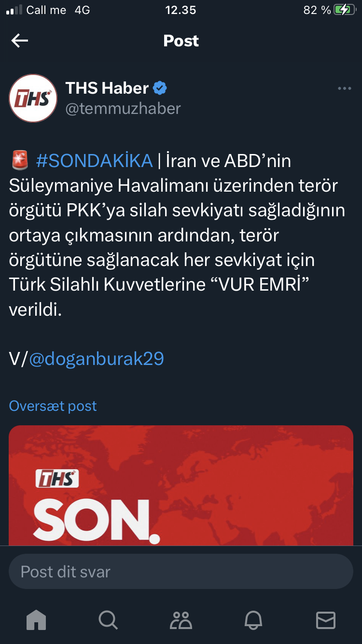Open the Search magnifier tab

[x=108, y=620]
